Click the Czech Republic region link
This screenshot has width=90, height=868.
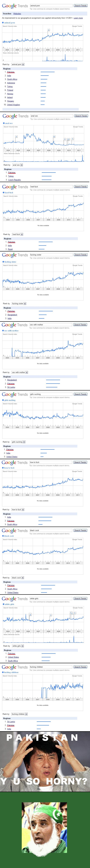pyautogui.click(x=14, y=180)
